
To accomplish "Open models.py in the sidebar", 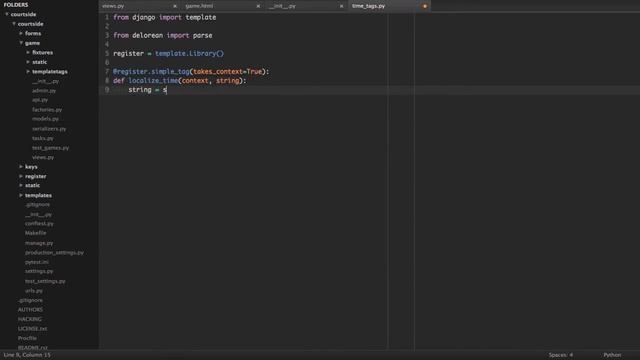I will pos(45,119).
